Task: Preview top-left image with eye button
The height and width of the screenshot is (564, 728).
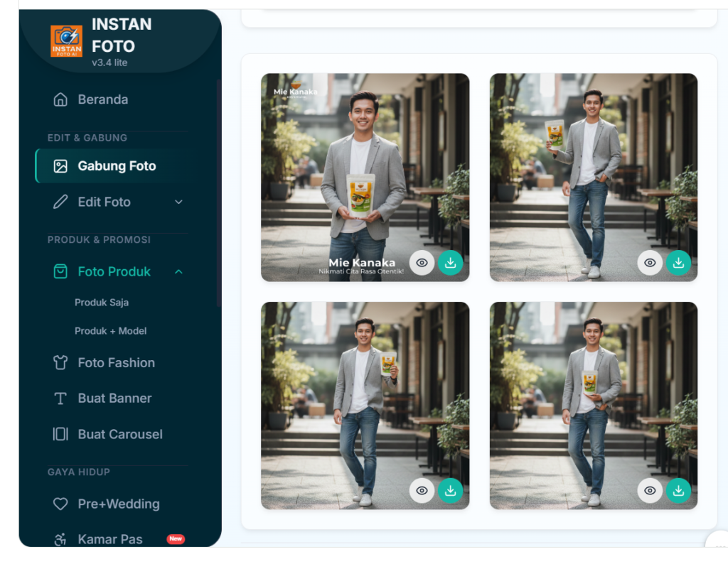Action: (422, 263)
